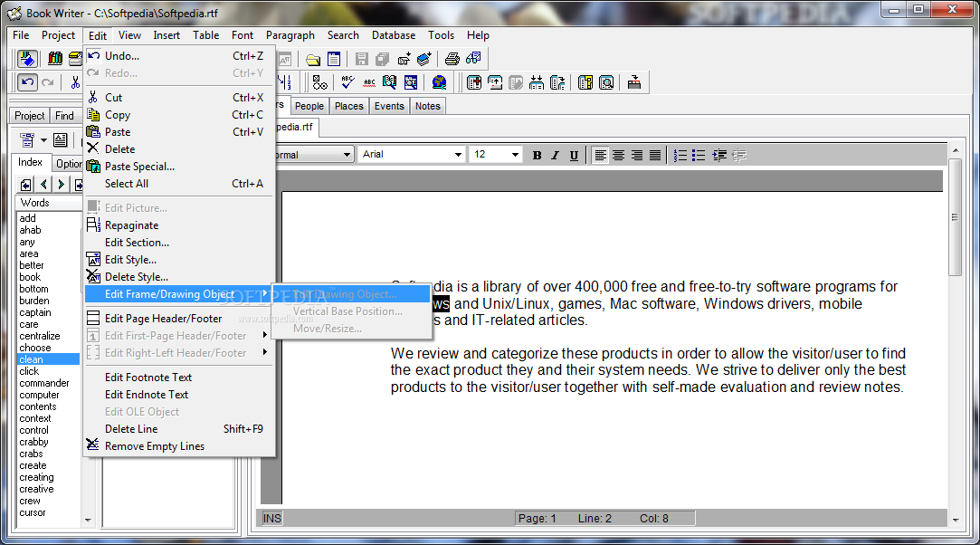
Task: Choose Remove Empty Lines menu item
Action: coord(179,446)
